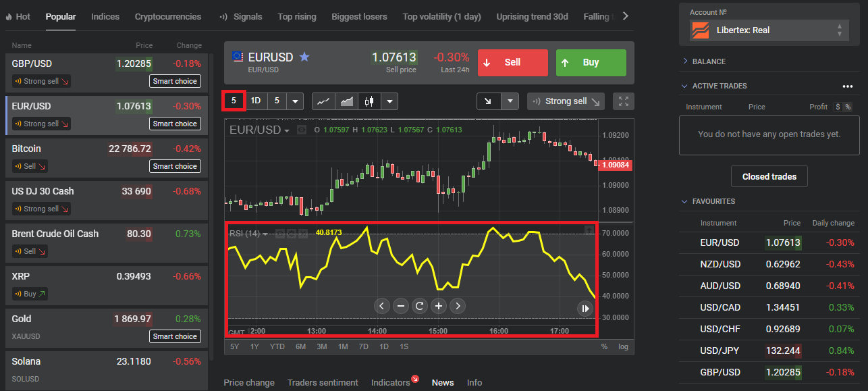Viewport: 868px width, 391px height.
Task: Toggle the EURUSD favourite star
Action: tap(304, 58)
